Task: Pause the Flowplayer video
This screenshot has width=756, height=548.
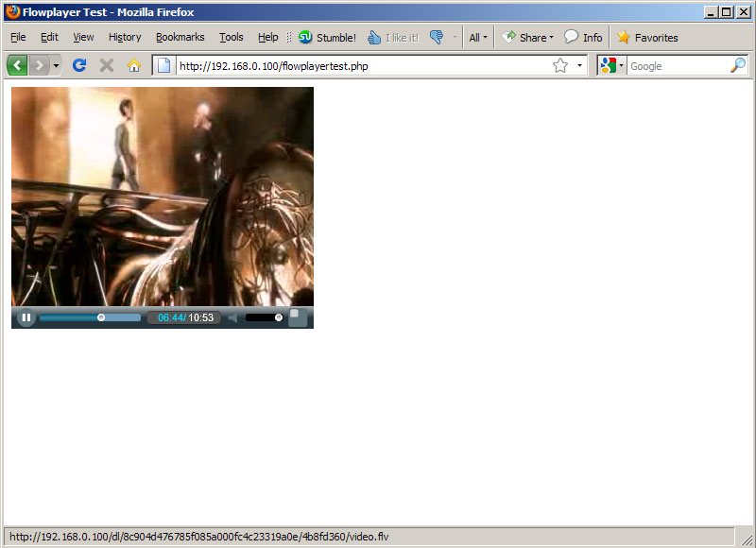Action: [x=26, y=317]
